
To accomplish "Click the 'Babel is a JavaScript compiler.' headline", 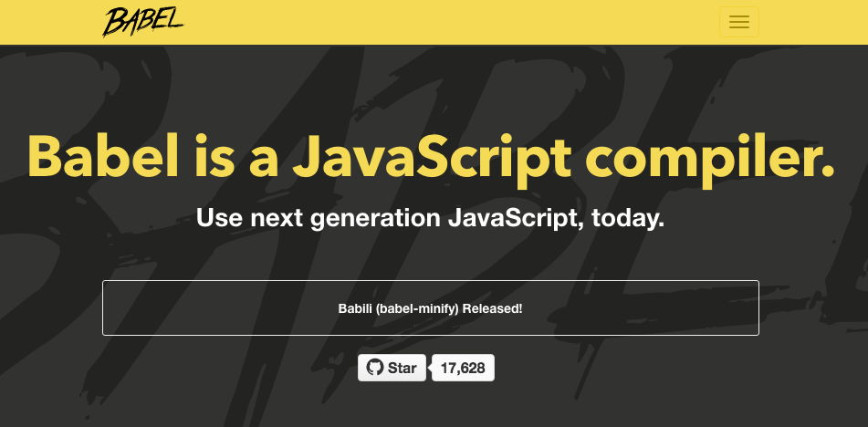I will point(431,158).
